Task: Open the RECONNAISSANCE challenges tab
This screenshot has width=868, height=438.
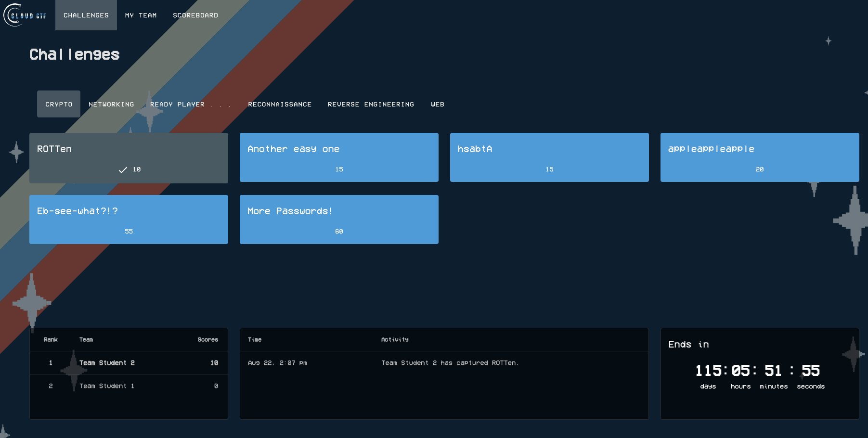Action: coord(280,104)
